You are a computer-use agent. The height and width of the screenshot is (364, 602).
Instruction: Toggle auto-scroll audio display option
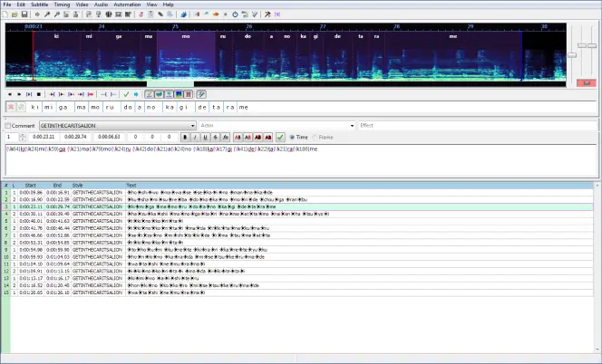[x=169, y=94]
